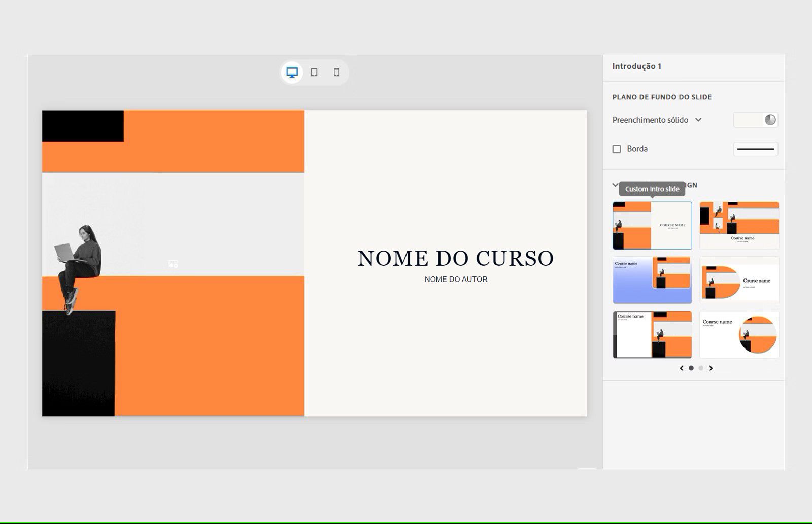Click the Introdução 1 panel header

point(636,66)
